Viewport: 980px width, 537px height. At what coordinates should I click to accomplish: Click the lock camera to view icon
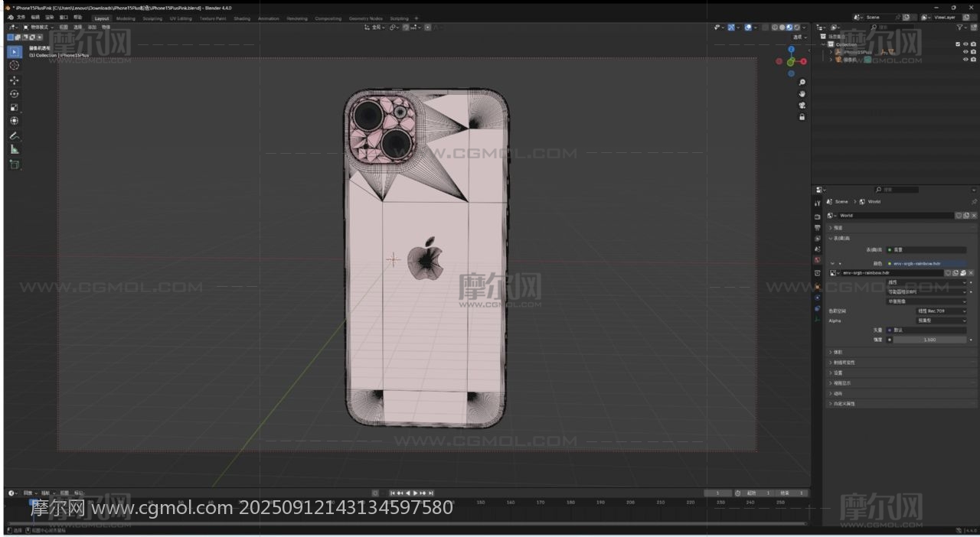pyautogui.click(x=802, y=117)
